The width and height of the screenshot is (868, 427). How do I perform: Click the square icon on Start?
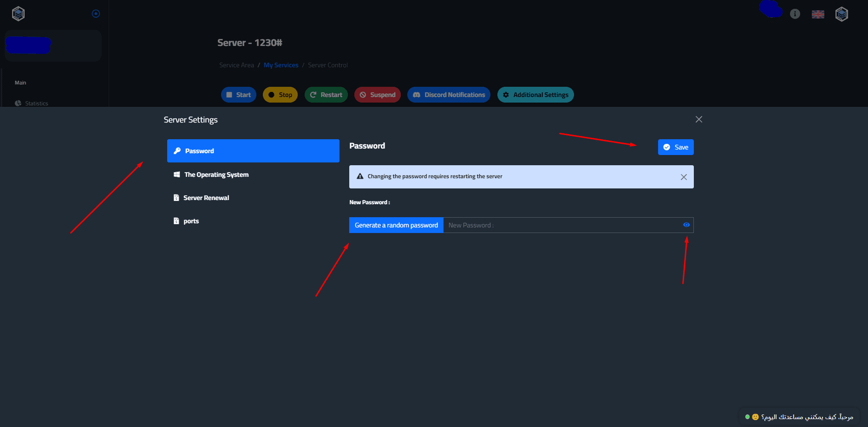[x=229, y=95]
